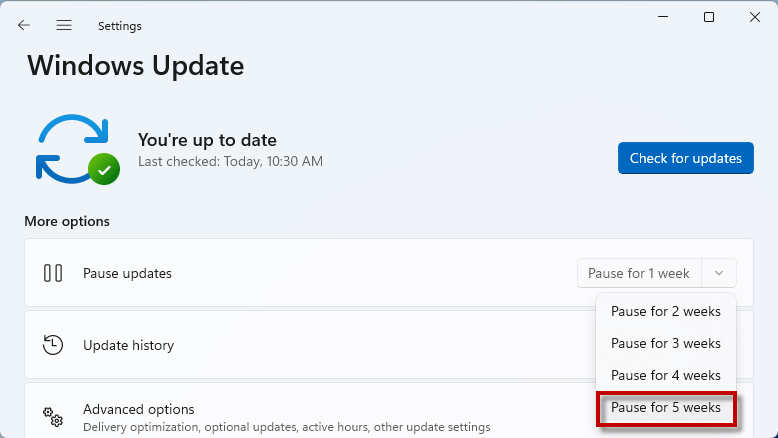Choose Pause for 3 weeks option
Viewport: 778px width, 438px height.
click(666, 343)
